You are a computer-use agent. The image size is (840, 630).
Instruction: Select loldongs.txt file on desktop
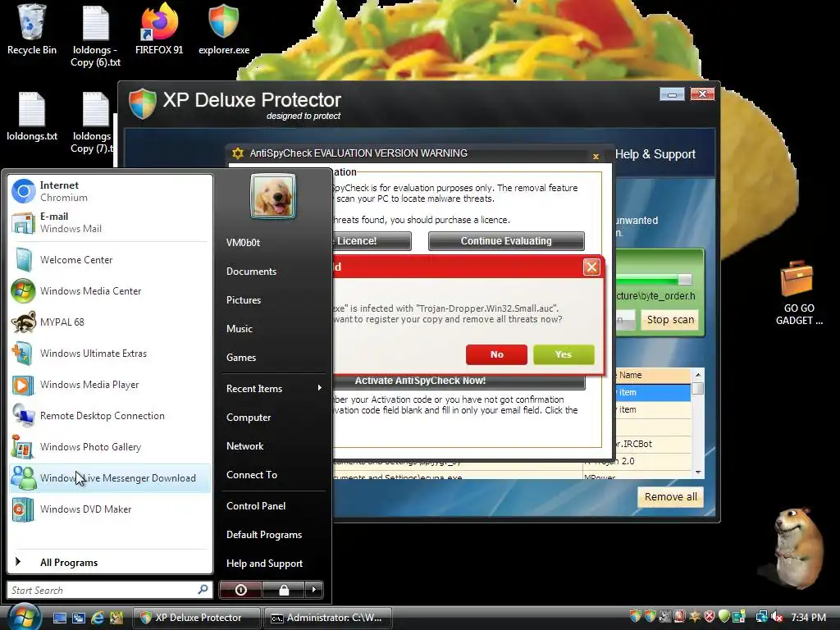click(32, 116)
